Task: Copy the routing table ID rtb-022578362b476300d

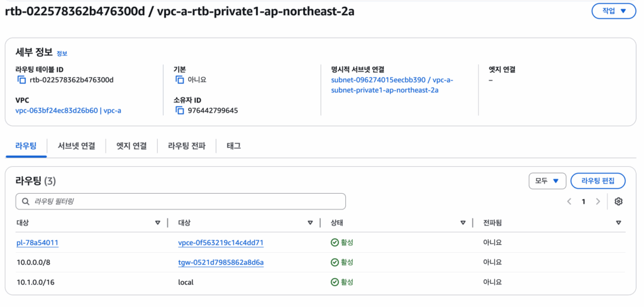Action: tap(21, 80)
